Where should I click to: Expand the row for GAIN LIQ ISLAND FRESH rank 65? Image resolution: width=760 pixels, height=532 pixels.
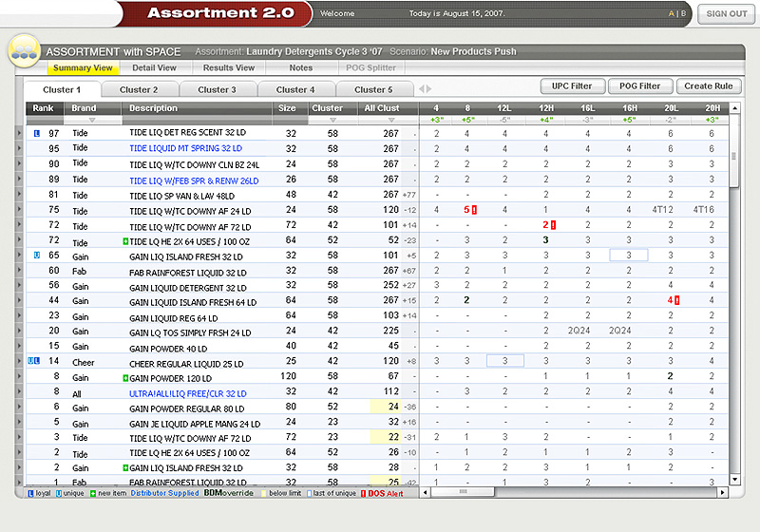pos(19,255)
